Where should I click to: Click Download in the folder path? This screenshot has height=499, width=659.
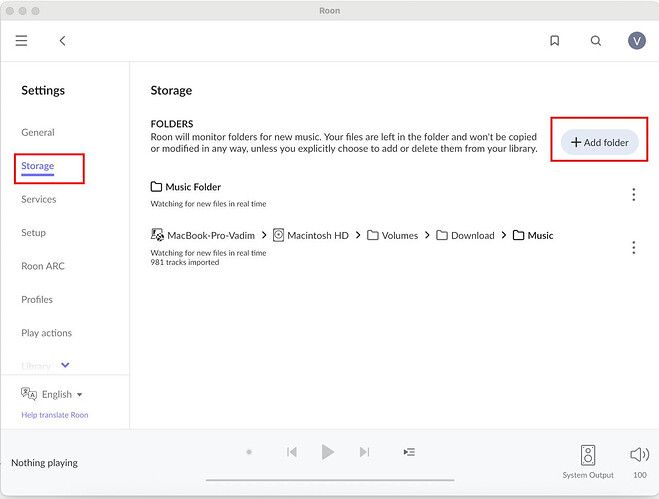tap(472, 235)
